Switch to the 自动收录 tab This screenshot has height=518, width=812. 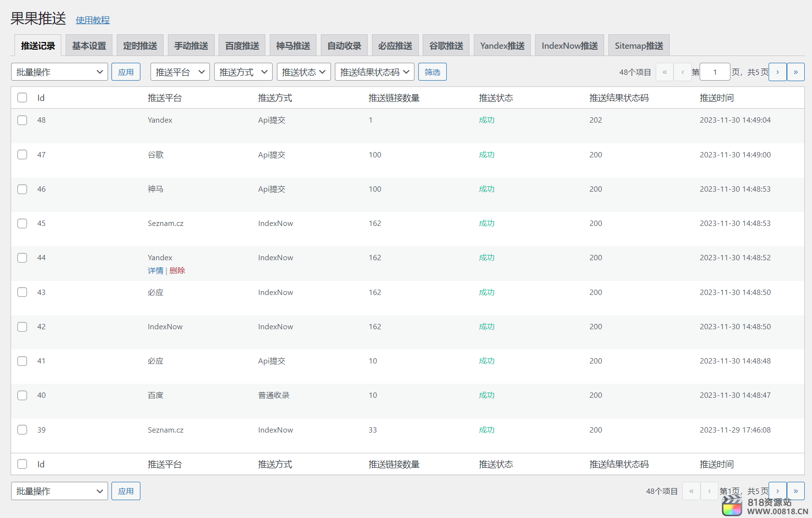[x=344, y=46]
